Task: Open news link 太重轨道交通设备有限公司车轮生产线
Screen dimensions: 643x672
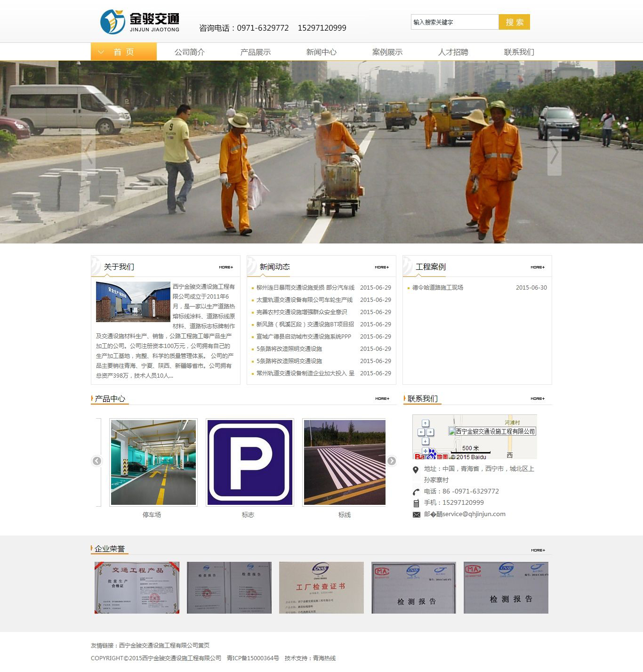Action: (x=304, y=300)
